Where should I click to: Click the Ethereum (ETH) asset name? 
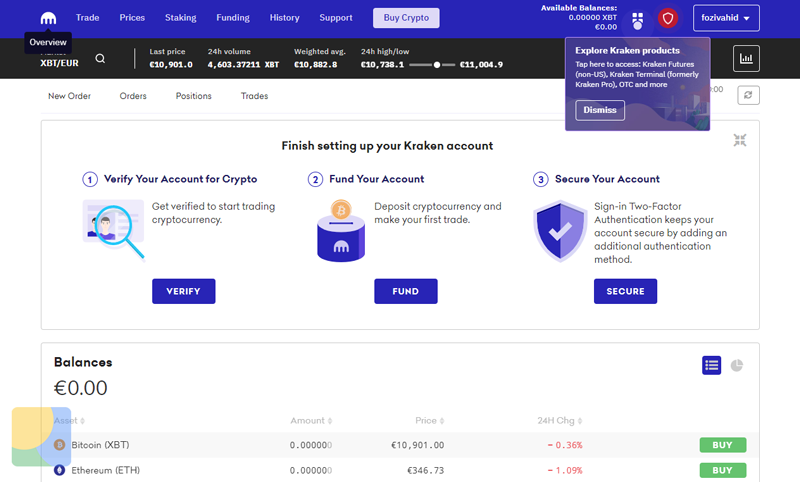105,470
